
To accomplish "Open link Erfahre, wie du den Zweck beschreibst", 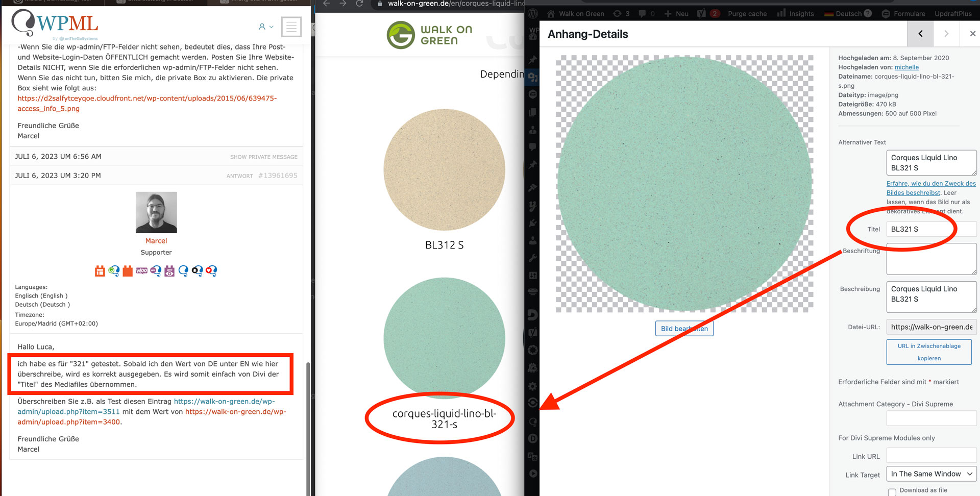I will coord(931,188).
